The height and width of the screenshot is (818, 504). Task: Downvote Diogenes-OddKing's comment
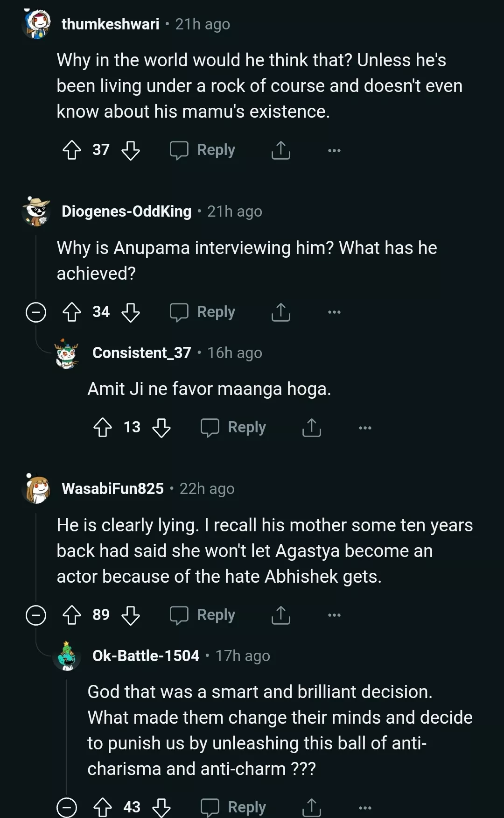point(131,312)
